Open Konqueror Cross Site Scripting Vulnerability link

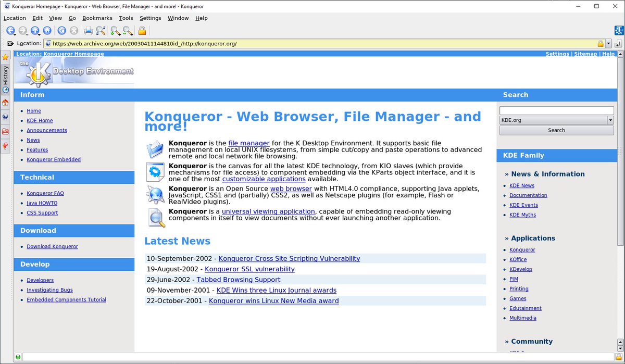coord(289,258)
